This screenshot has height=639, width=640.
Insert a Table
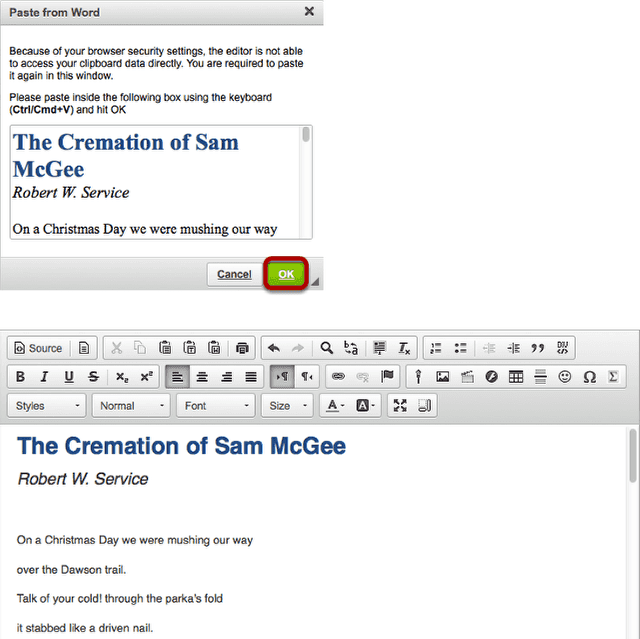pyautogui.click(x=516, y=377)
